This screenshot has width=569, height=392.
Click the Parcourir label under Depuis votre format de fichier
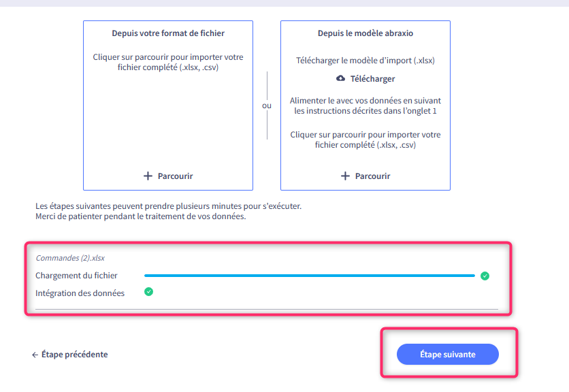[x=176, y=176]
